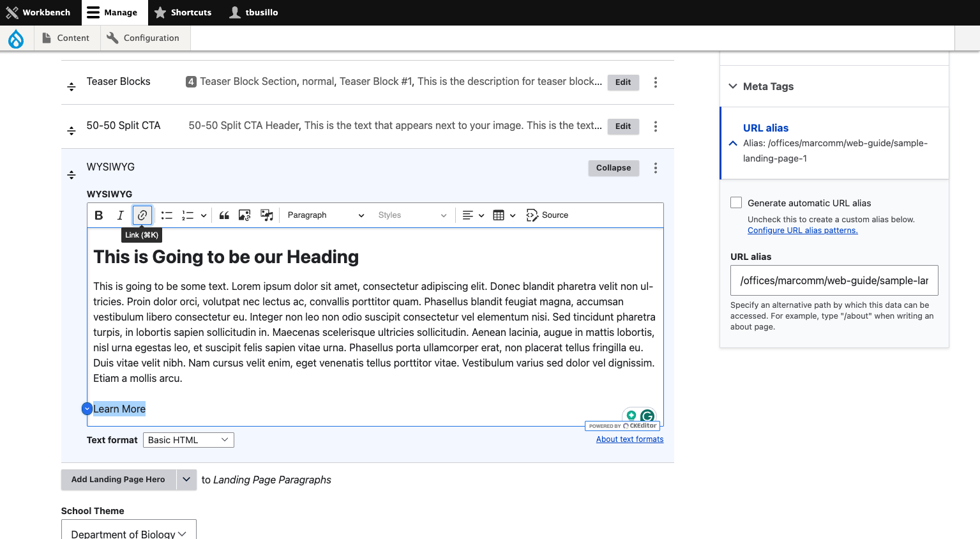This screenshot has width=980, height=539.
Task: Click the Drupal home logo icon
Action: point(16,38)
